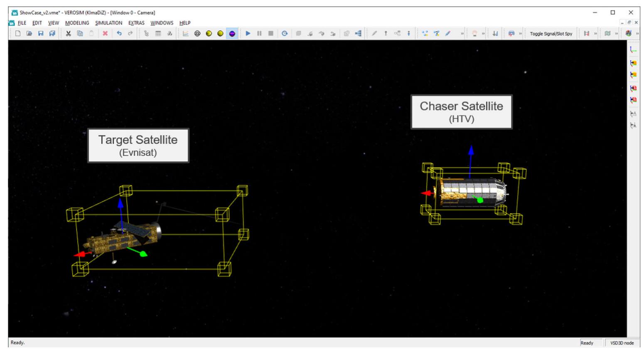Click the top coordinate axes icon in right sidebar

pos(633,50)
